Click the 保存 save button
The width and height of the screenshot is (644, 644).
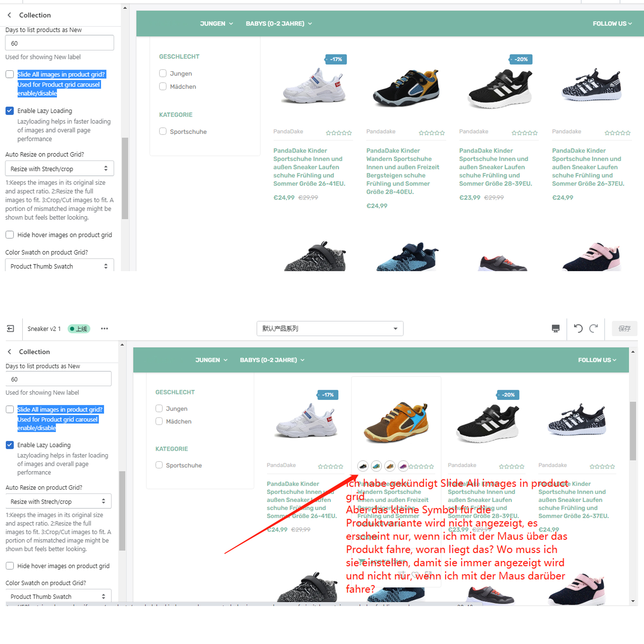click(624, 329)
